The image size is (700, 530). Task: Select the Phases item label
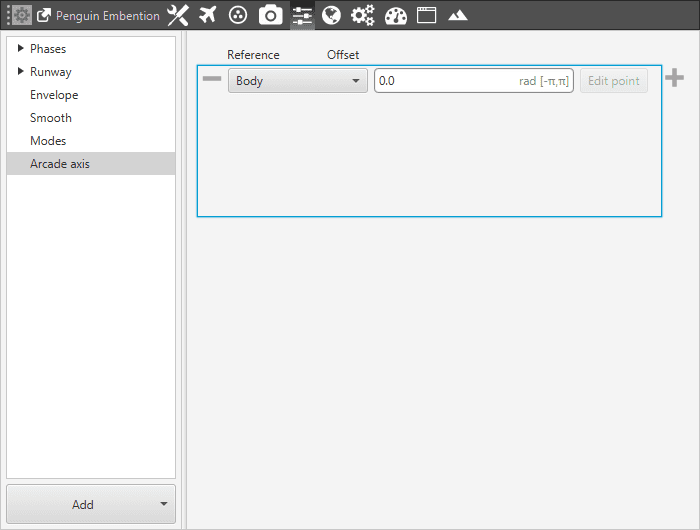[x=48, y=49]
